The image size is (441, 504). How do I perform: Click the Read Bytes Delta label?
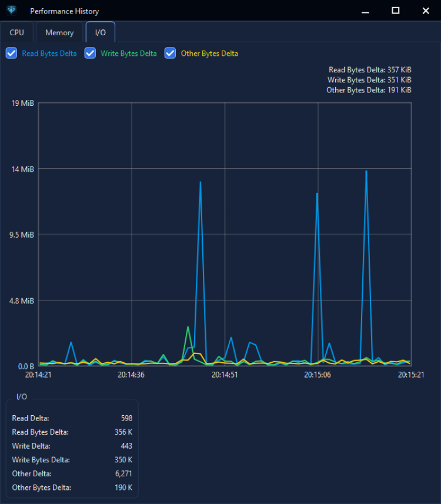49,54
